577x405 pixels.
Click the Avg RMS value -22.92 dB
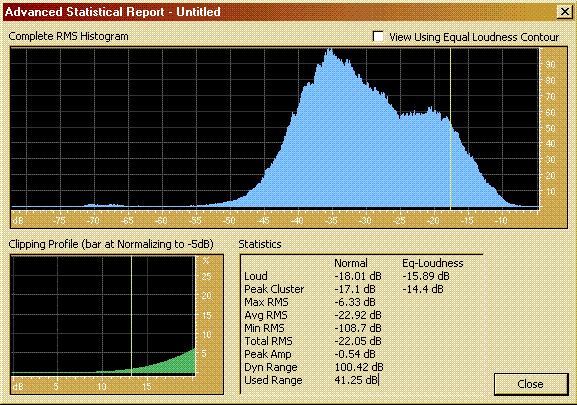[358, 315]
